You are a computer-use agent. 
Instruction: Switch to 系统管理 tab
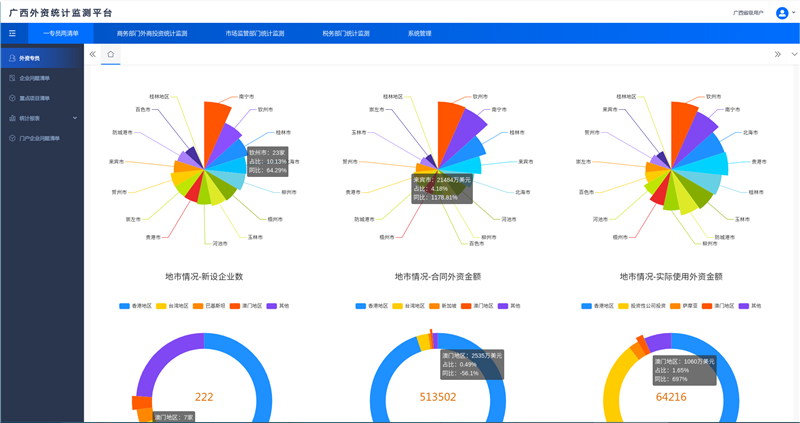[419, 33]
